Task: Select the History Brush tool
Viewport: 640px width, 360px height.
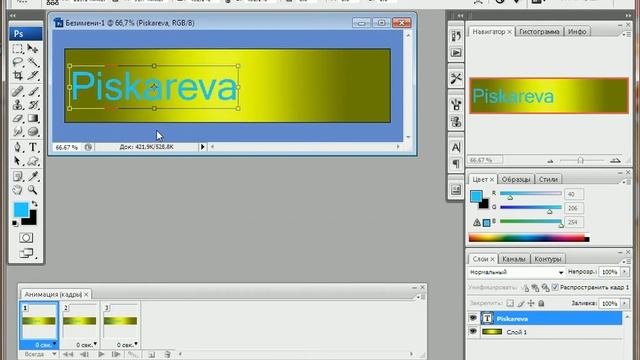Action: pyautogui.click(x=33, y=104)
